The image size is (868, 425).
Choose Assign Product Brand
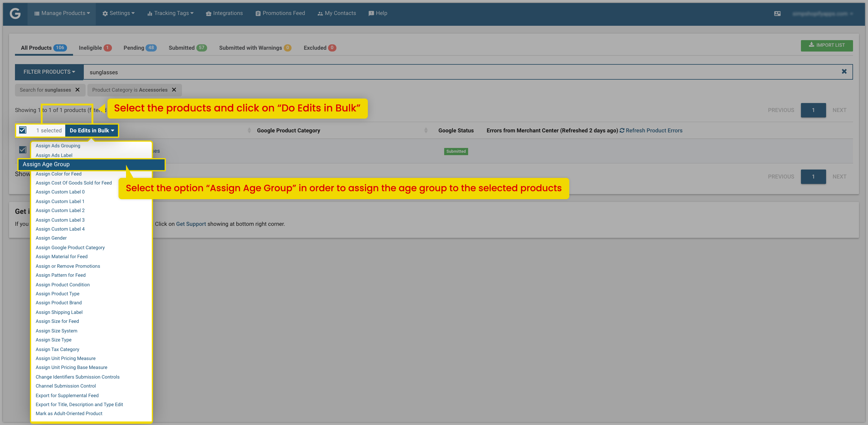click(x=59, y=303)
